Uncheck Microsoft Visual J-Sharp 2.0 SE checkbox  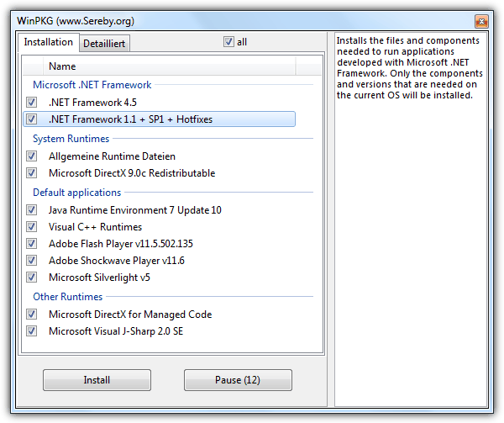32,331
